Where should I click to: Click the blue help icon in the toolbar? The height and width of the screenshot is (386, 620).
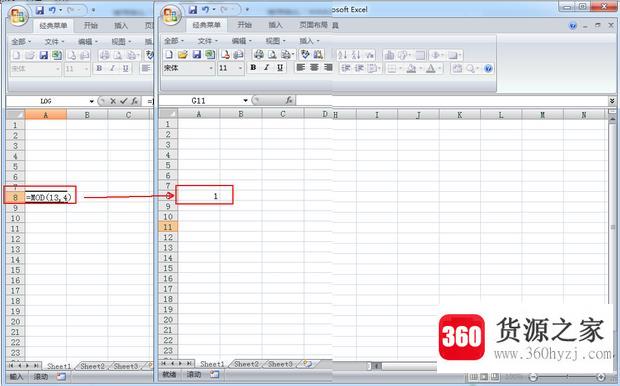point(488,68)
